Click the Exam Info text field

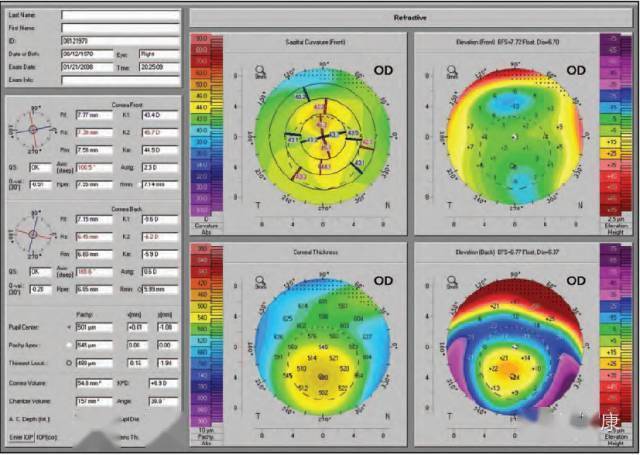pos(119,76)
